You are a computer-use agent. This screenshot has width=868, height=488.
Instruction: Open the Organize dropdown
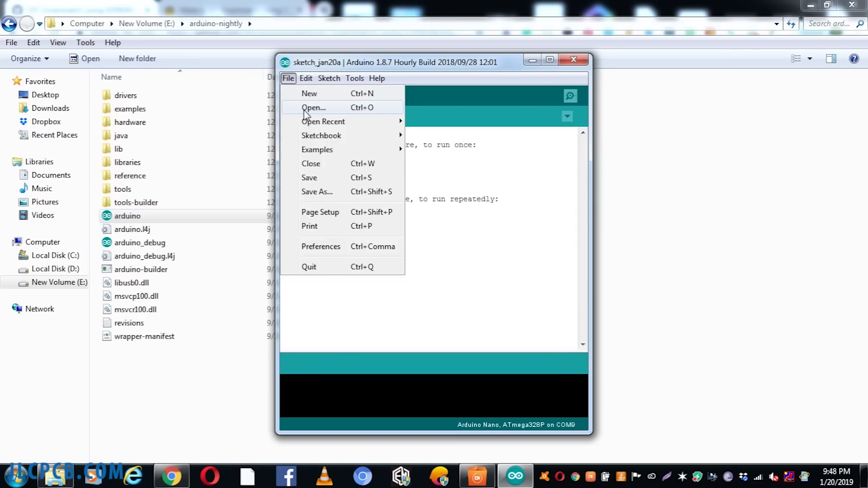[x=30, y=59]
